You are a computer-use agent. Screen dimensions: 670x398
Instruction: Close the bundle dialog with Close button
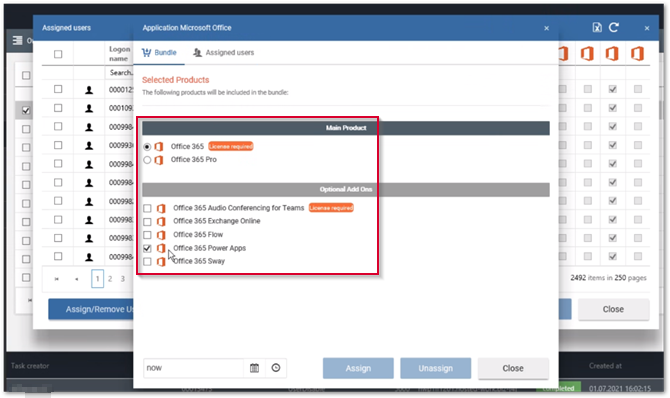[x=513, y=368]
